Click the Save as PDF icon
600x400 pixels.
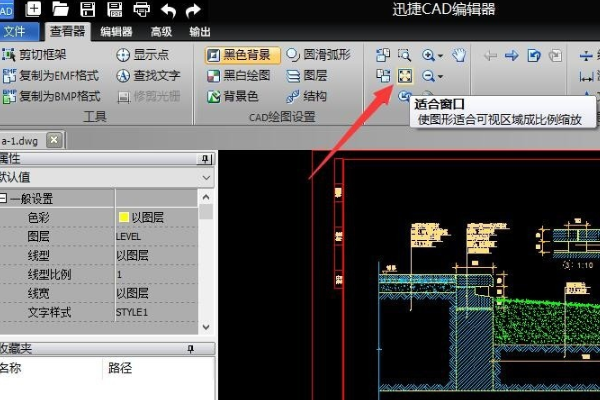pos(114,9)
